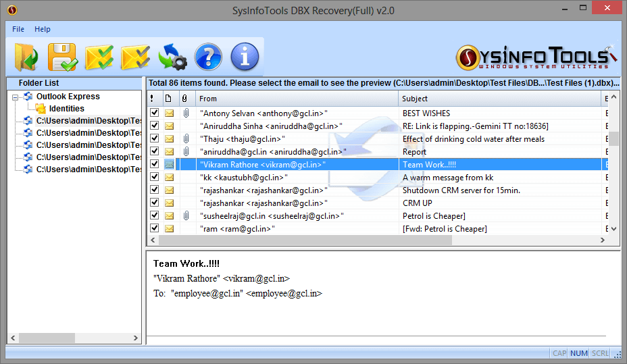Click the second envelope with grey checkmarks icon
The image size is (627, 364).
136,57
